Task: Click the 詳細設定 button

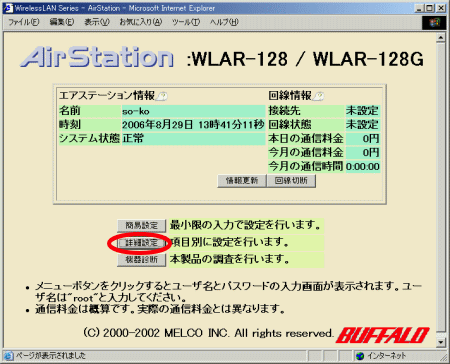Action: [x=141, y=243]
